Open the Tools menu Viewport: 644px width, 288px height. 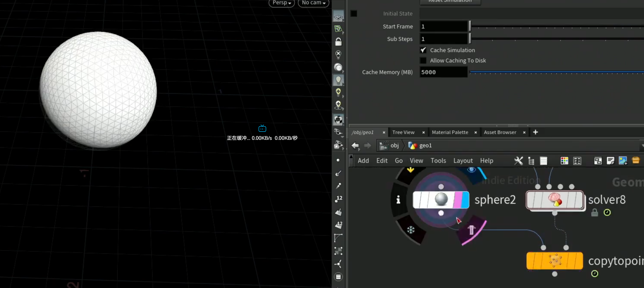point(438,161)
